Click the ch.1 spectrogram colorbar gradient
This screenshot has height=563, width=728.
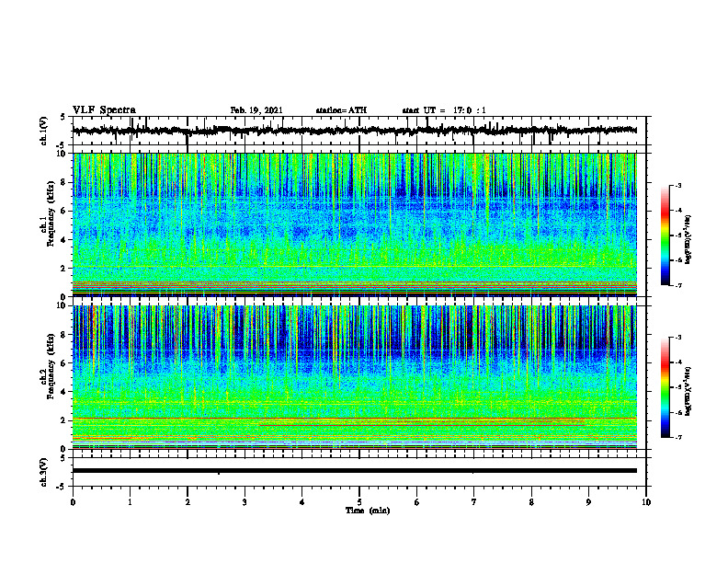[x=665, y=236]
